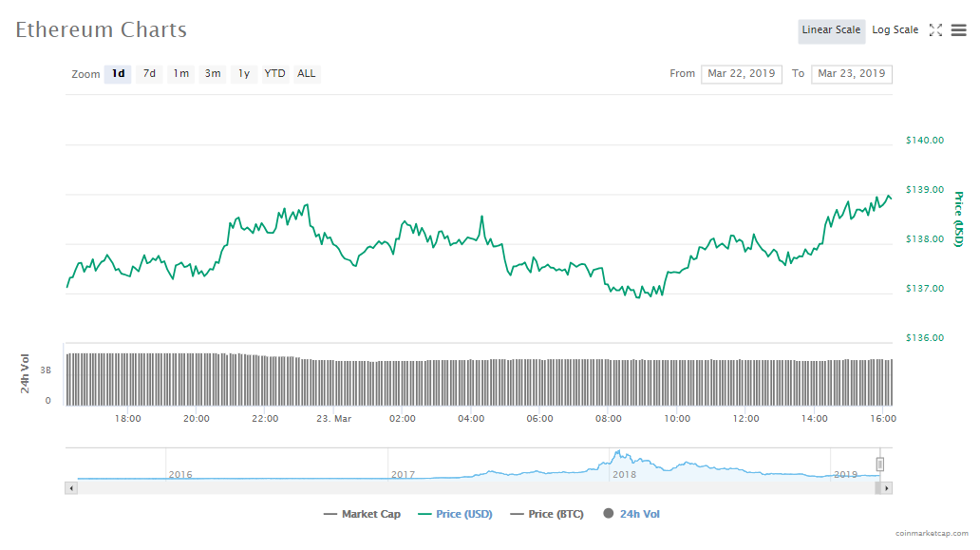Select the 1d zoom range
The height and width of the screenshot is (550, 980).
pyautogui.click(x=118, y=74)
